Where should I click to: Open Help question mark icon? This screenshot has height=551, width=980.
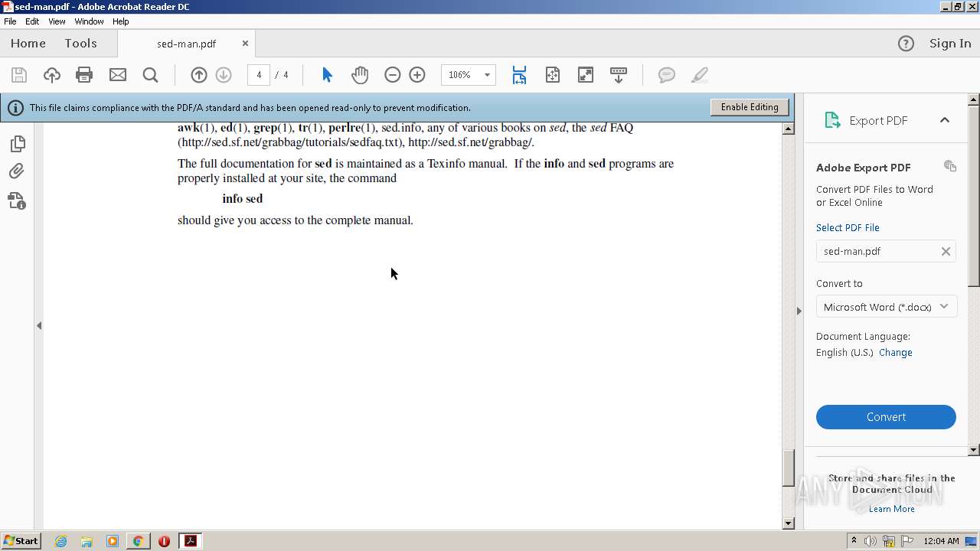tap(906, 44)
